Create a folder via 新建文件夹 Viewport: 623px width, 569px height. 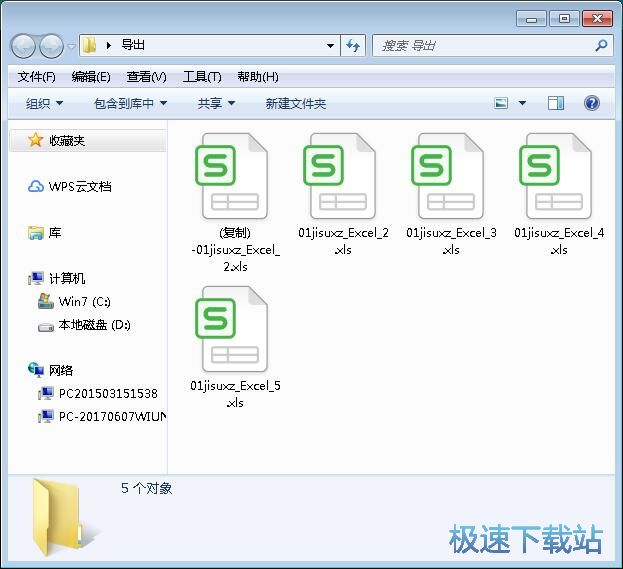tap(296, 104)
